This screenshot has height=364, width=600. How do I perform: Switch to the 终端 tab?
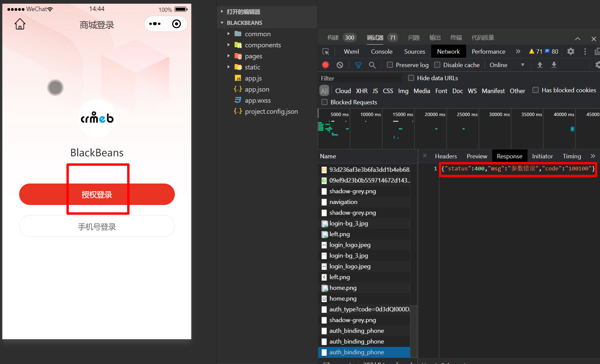tap(456, 37)
